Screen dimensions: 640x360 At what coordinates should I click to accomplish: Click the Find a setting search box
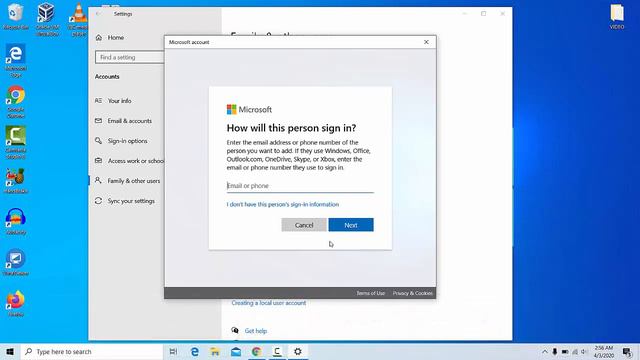tap(130, 57)
